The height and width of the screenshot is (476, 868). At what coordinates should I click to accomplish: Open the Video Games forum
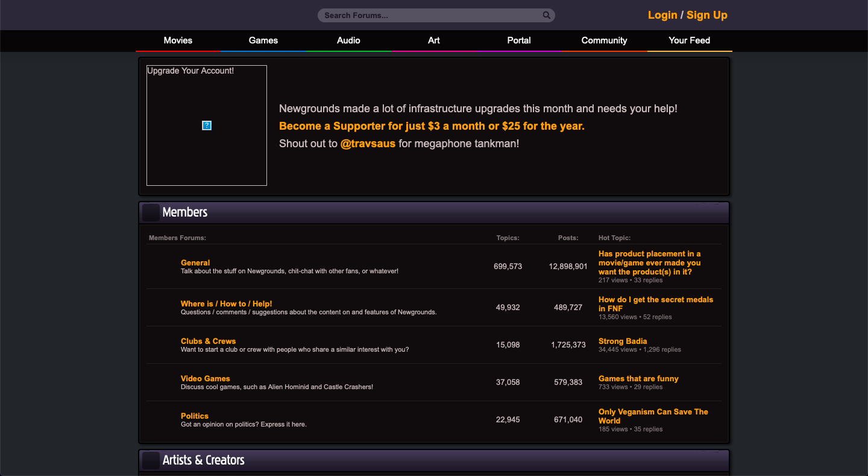pos(206,378)
